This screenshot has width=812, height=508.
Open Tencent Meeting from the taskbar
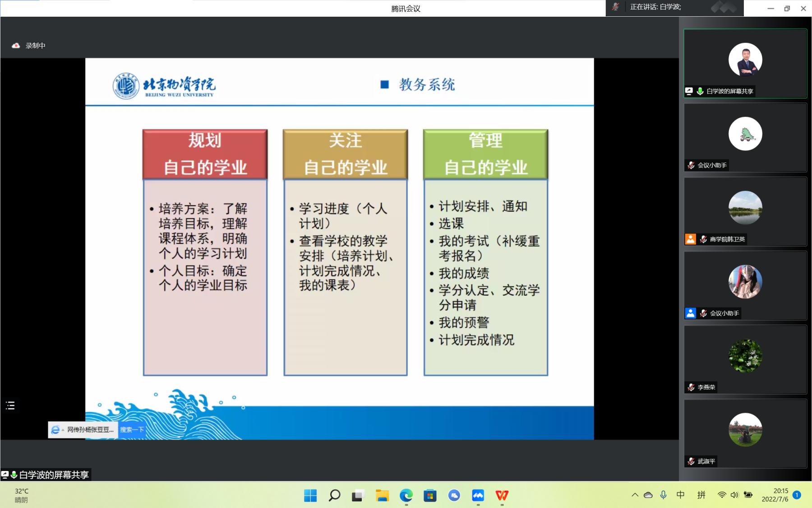point(478,495)
